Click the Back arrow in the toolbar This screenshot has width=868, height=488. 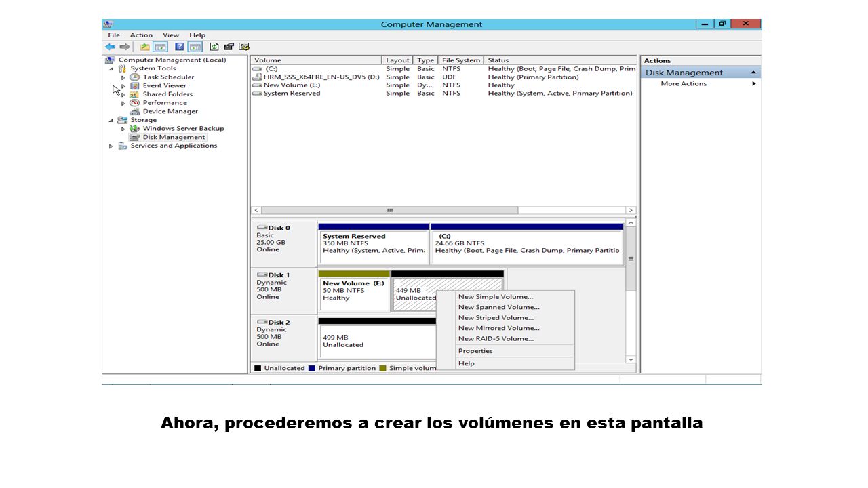pyautogui.click(x=110, y=47)
